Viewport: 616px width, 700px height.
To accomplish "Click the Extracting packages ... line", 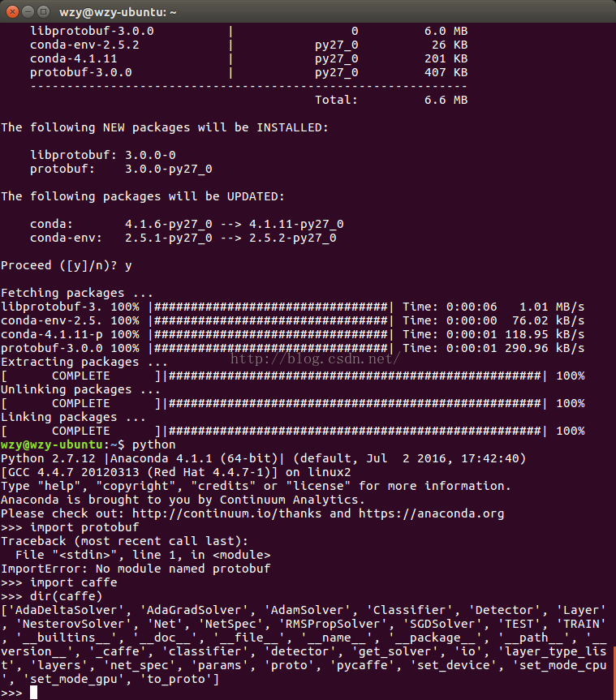I will tap(84, 362).
